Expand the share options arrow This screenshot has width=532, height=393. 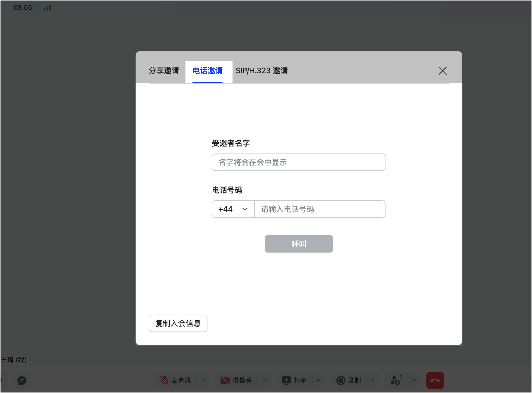[x=319, y=380]
